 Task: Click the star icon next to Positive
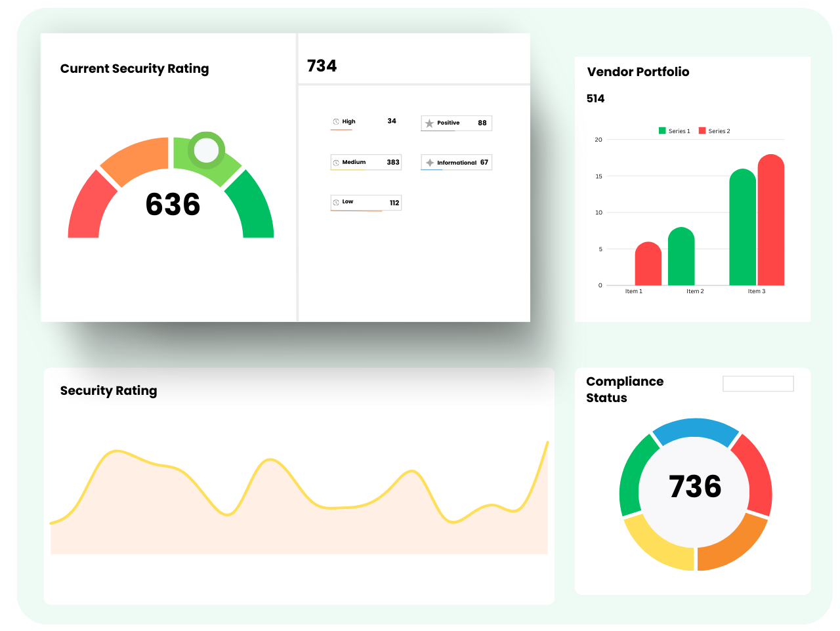[429, 123]
